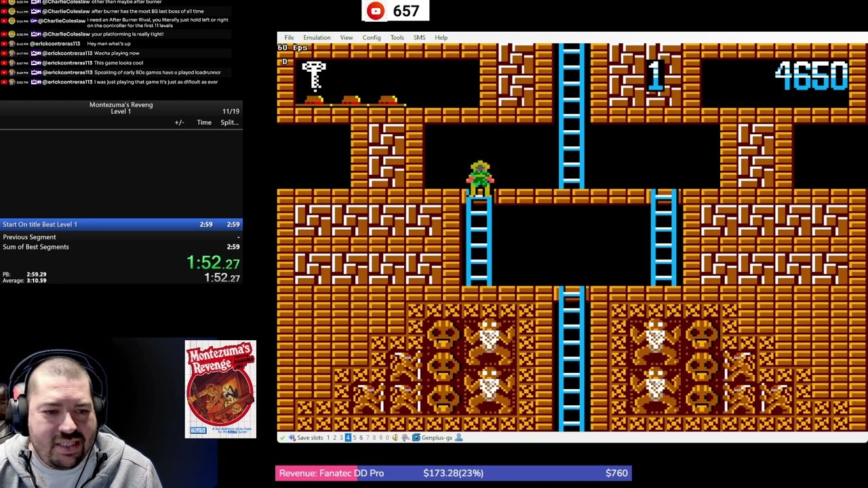This screenshot has width=868, height=488.
Task: Click the Montezuma's Revenge box art image
Action: click(220, 389)
